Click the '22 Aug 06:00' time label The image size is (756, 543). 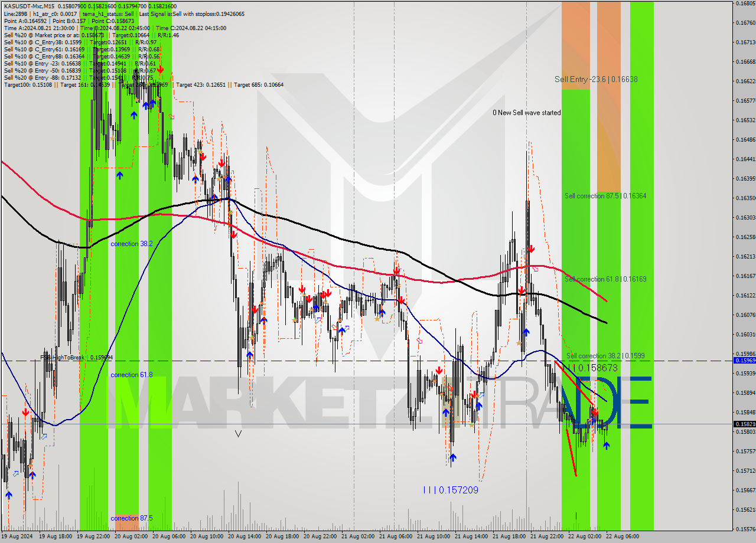coord(623,537)
